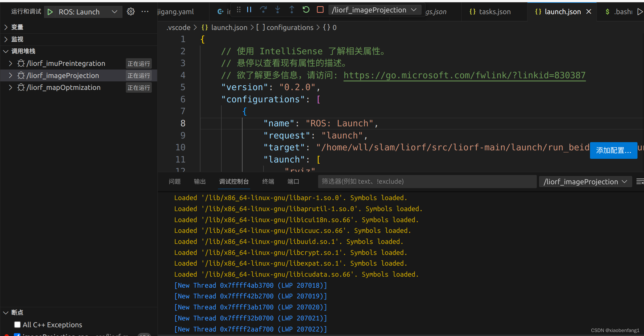Click launch.json in the breadcrumb
The width and height of the screenshot is (644, 336).
coord(229,27)
